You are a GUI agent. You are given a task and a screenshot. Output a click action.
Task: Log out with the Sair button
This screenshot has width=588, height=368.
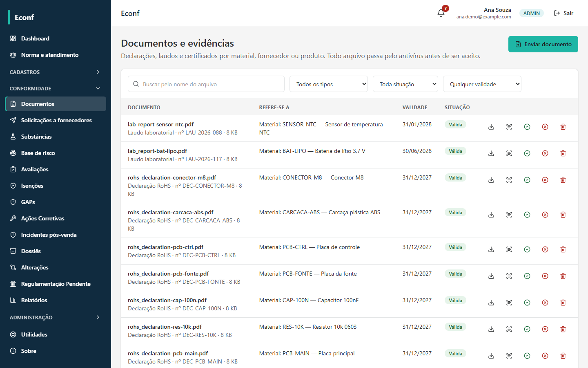(x=563, y=13)
